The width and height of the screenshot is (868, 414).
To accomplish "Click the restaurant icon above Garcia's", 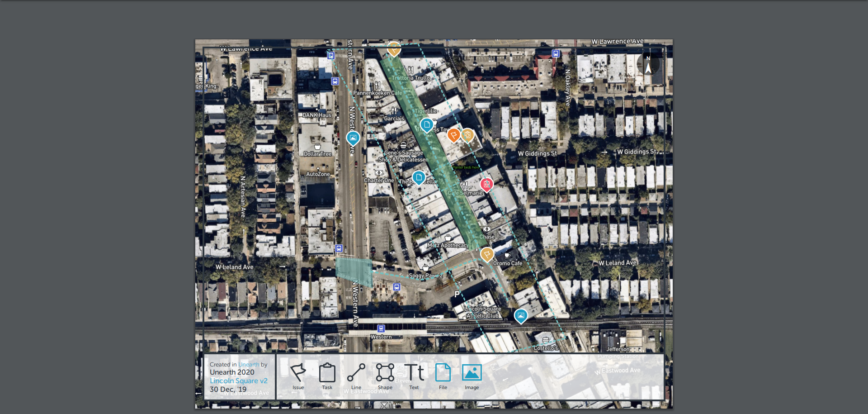I will tap(394, 111).
